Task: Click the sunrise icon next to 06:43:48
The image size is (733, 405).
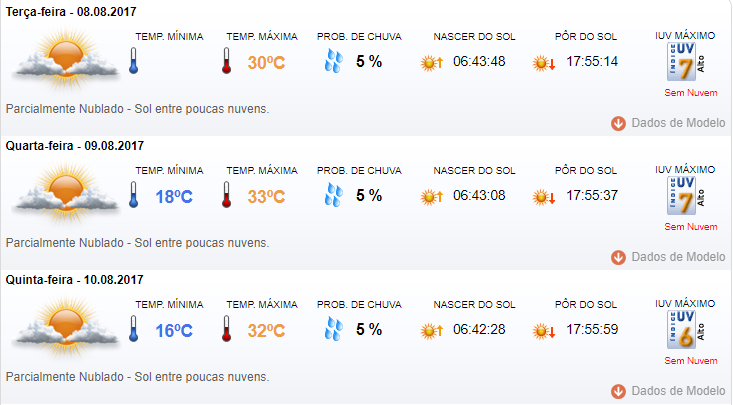Action: coord(431,63)
